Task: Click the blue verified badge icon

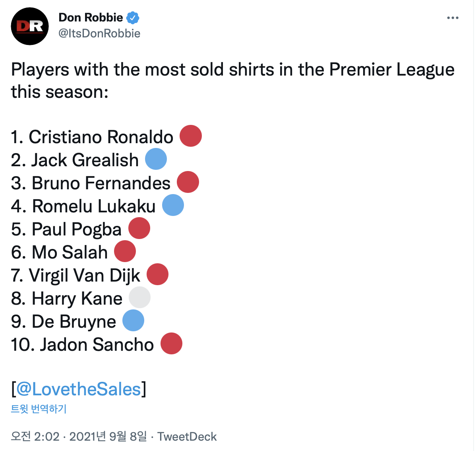Action: pyautogui.click(x=133, y=18)
